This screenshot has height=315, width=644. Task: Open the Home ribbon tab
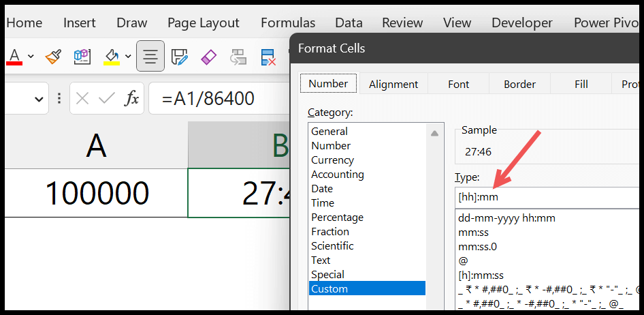click(25, 22)
